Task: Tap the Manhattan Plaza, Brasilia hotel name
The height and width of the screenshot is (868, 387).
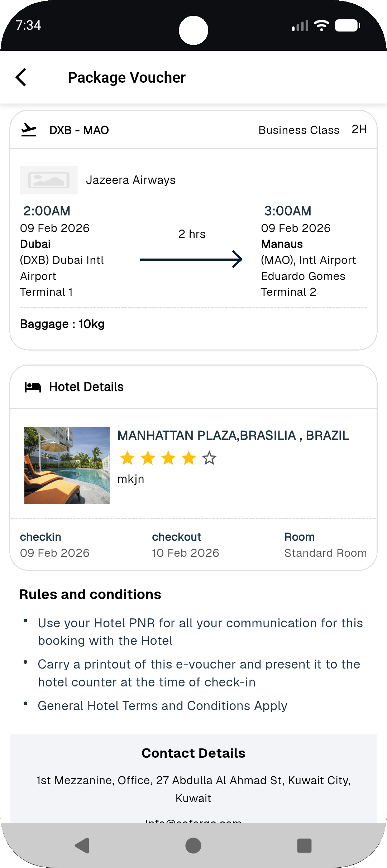Action: (233, 435)
